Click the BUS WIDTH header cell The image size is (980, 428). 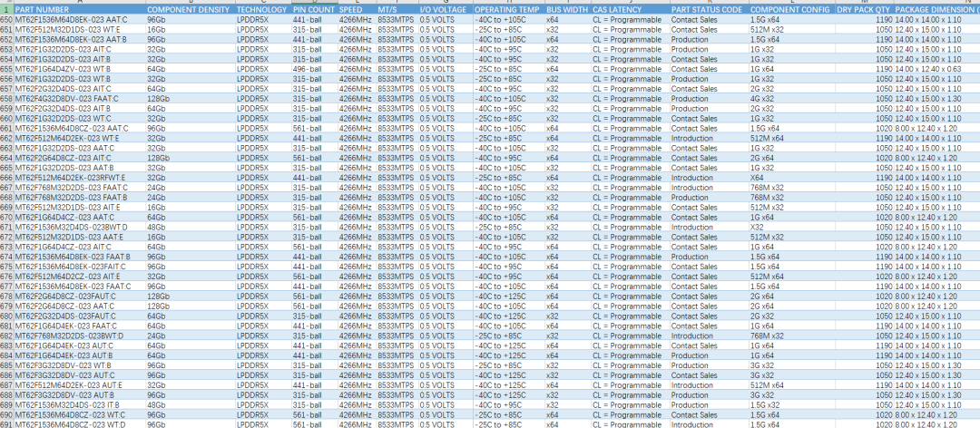coord(566,9)
